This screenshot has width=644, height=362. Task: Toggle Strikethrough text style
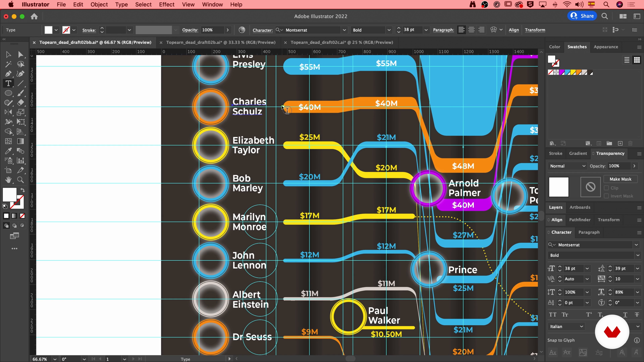637,315
